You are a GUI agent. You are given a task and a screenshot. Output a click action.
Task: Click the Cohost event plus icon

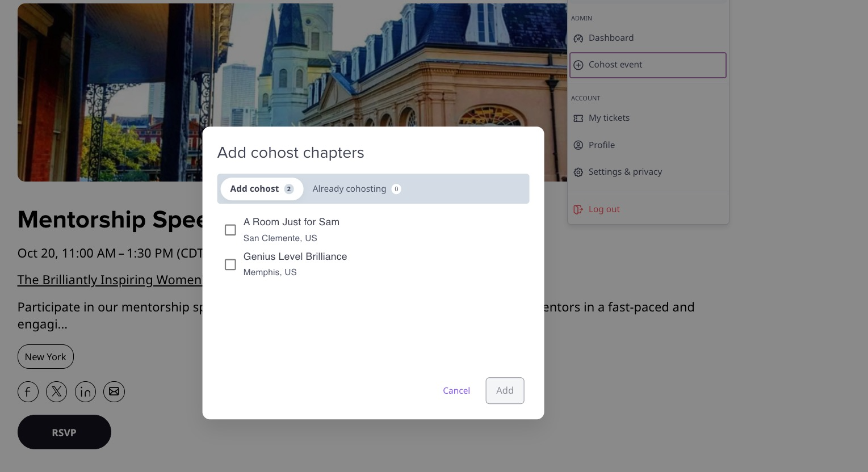pyautogui.click(x=578, y=65)
